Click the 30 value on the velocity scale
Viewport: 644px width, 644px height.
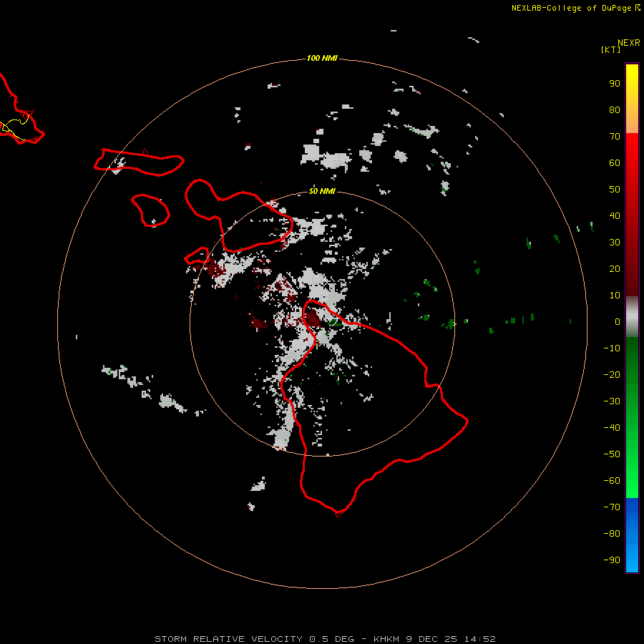[x=615, y=243]
